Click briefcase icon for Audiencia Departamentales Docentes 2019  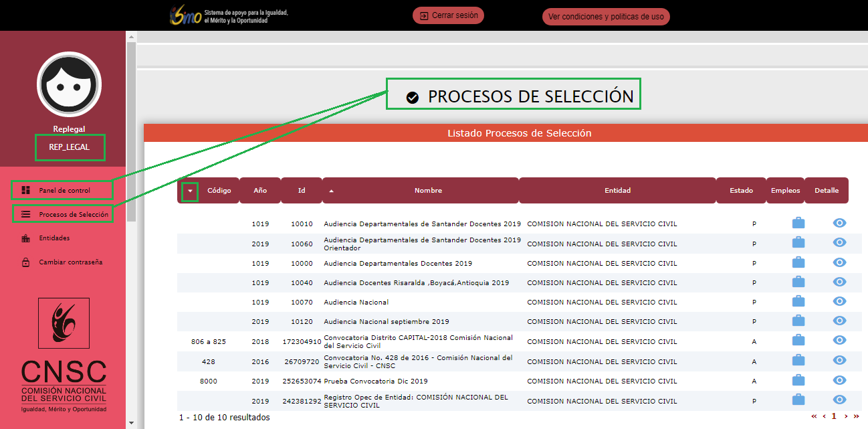pyautogui.click(x=798, y=262)
